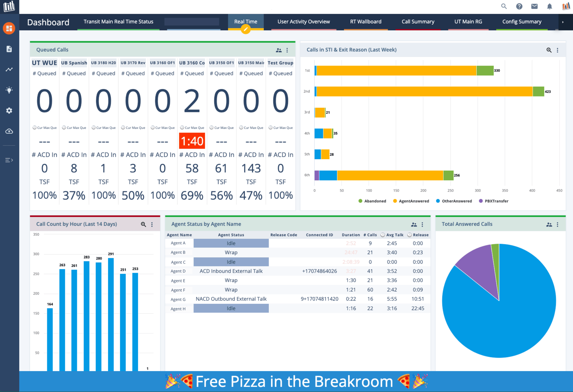The image size is (573, 392).
Task: Open the Call Summary tab
Action: pyautogui.click(x=418, y=22)
